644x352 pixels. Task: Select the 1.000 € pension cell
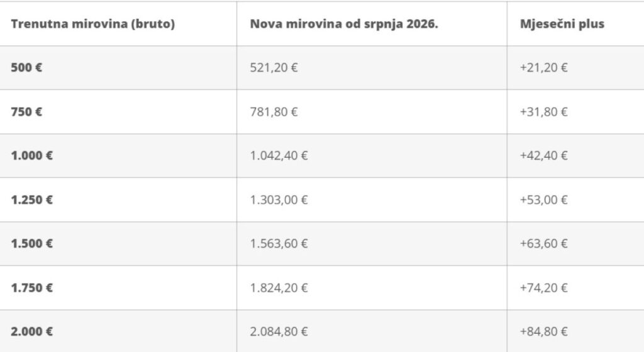31,156
